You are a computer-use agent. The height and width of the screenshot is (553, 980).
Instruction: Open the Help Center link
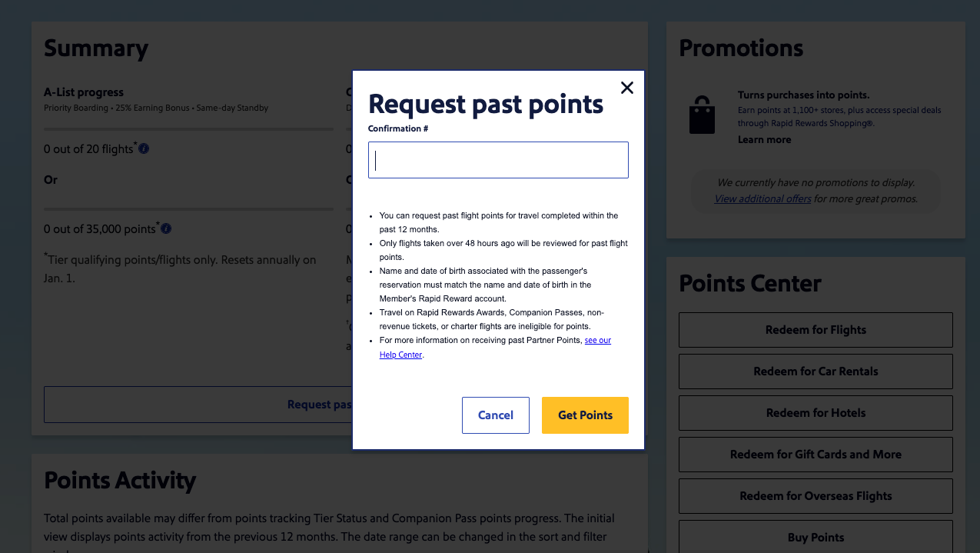click(x=400, y=355)
